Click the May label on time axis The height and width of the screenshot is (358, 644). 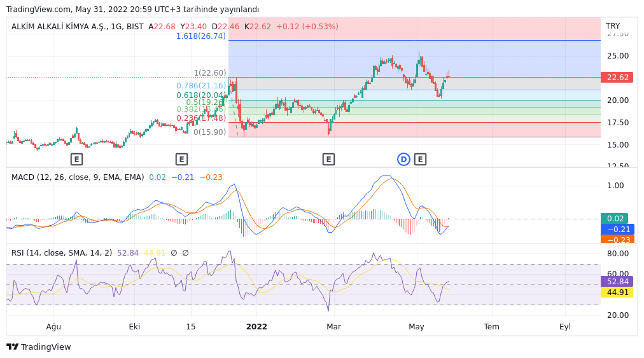click(416, 327)
